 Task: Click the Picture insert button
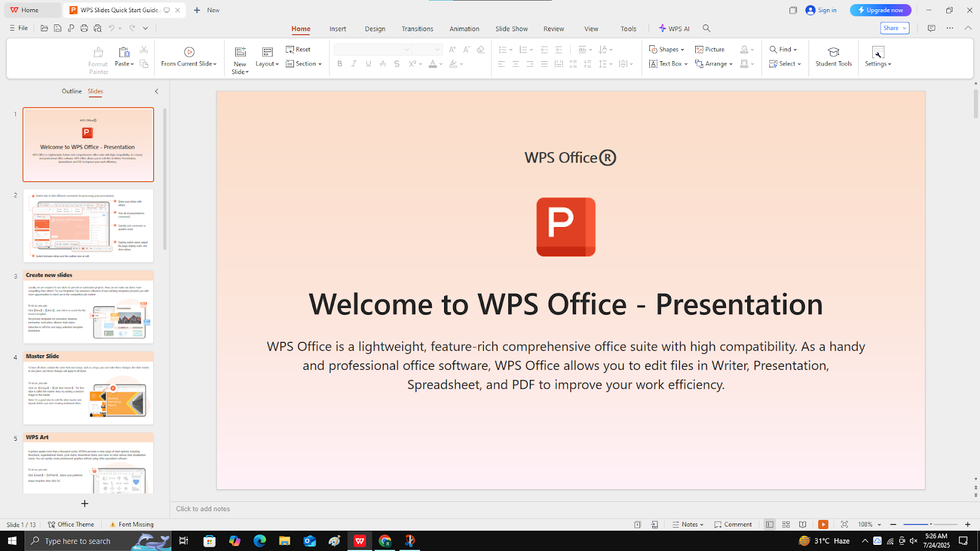tap(710, 50)
